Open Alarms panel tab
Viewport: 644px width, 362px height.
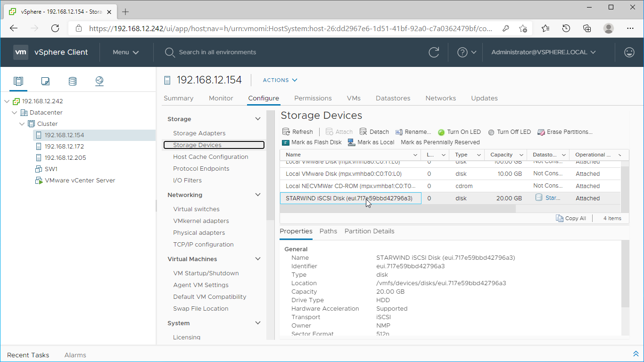pyautogui.click(x=75, y=355)
